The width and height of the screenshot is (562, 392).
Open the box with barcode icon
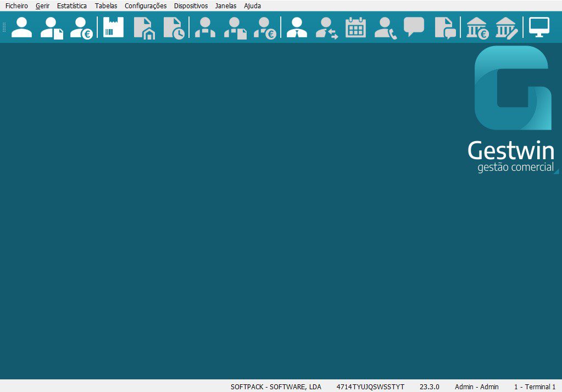[x=113, y=27]
